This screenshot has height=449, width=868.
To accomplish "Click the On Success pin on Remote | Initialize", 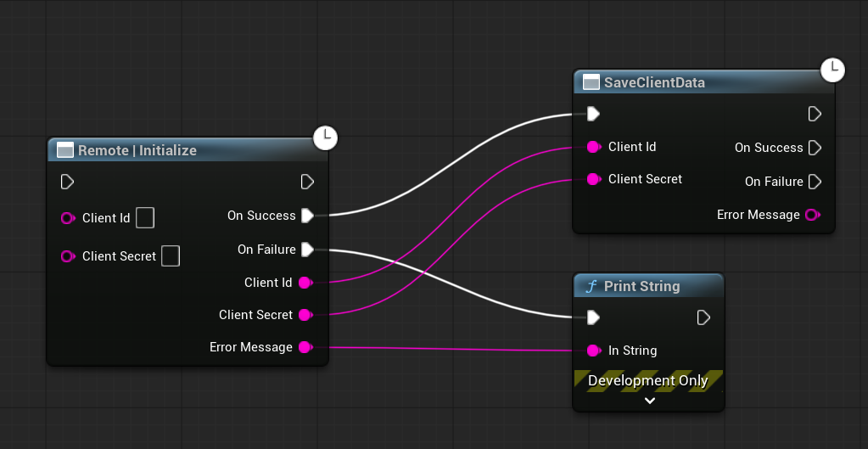I will click(x=307, y=216).
